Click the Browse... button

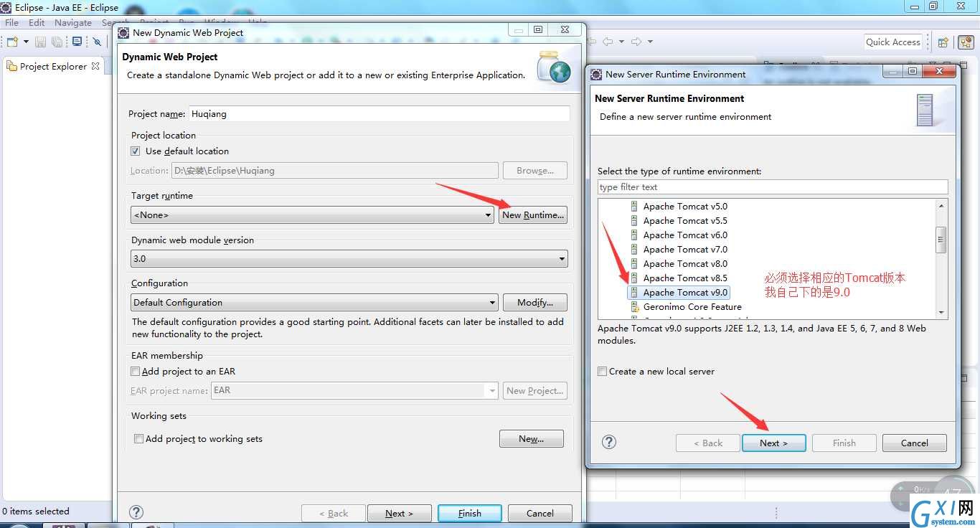coord(535,171)
